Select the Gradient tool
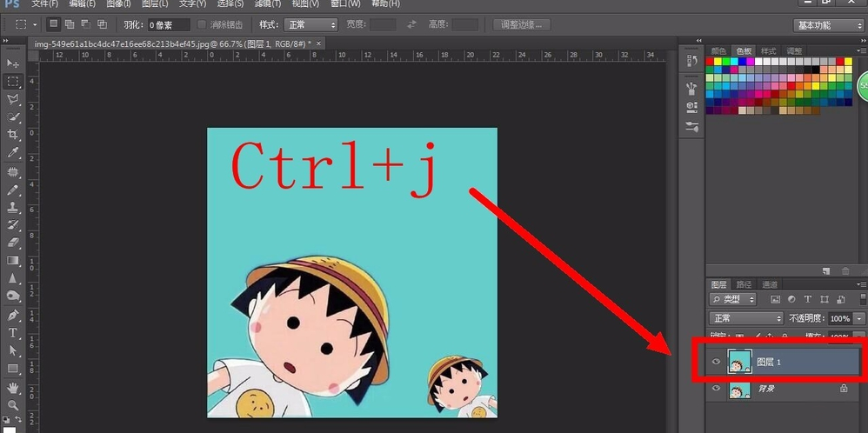Screen dimensions: 868x433 13,260
